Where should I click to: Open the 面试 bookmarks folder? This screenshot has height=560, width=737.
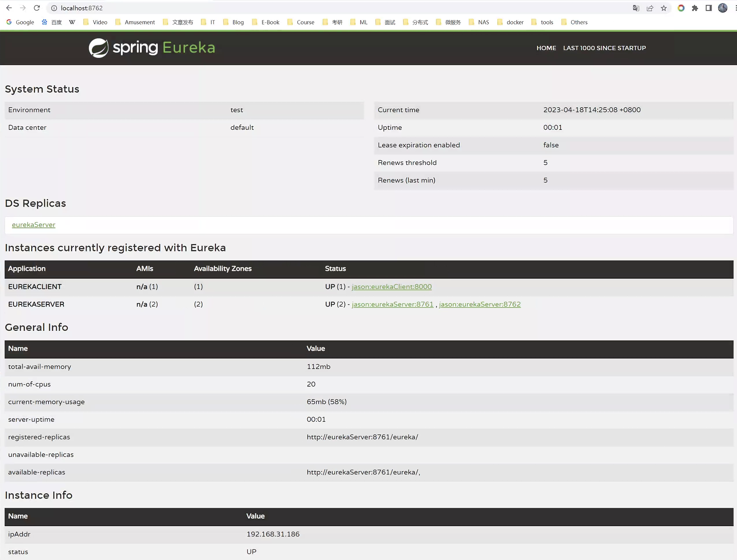[385, 22]
